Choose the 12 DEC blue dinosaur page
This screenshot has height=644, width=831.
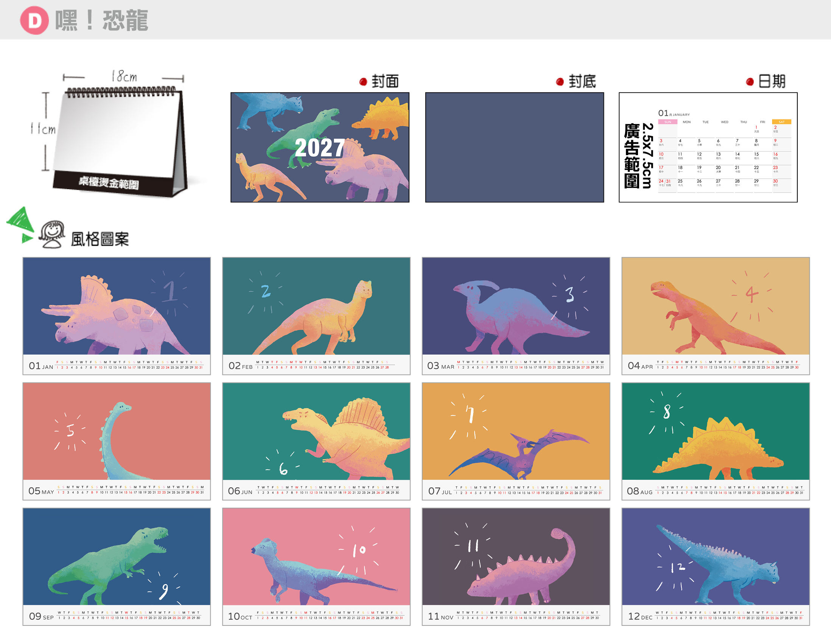[x=715, y=566]
